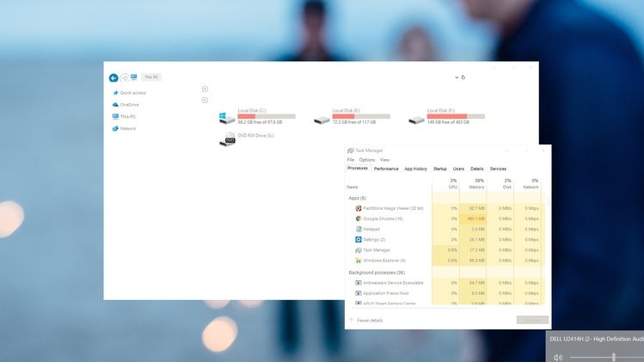
Task: Refresh the File Explorer view
Action: pos(463,77)
